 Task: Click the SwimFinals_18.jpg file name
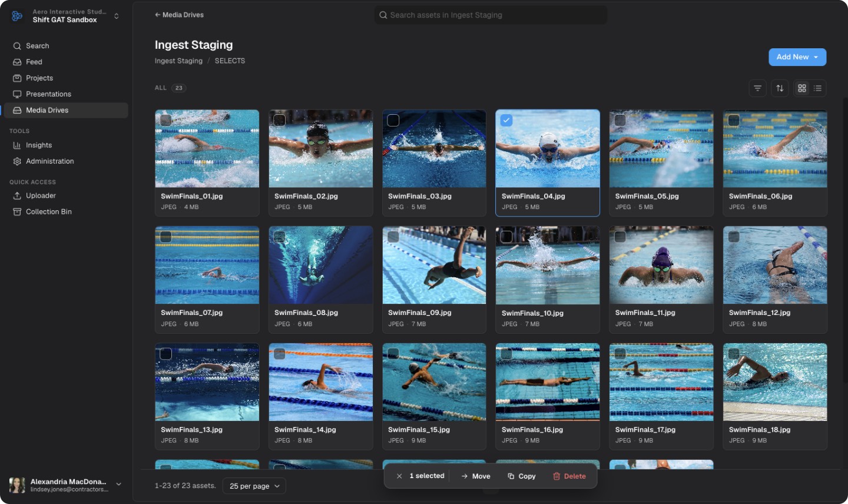(760, 430)
